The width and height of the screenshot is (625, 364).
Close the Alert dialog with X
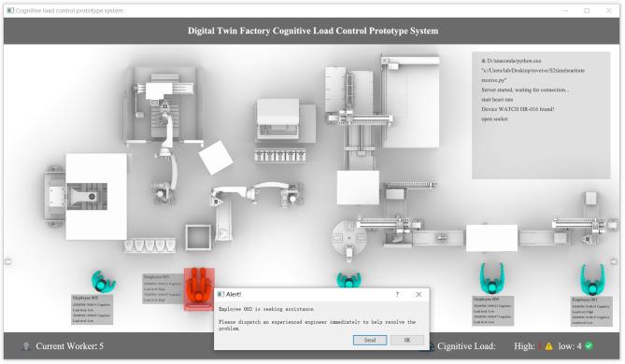(x=419, y=294)
